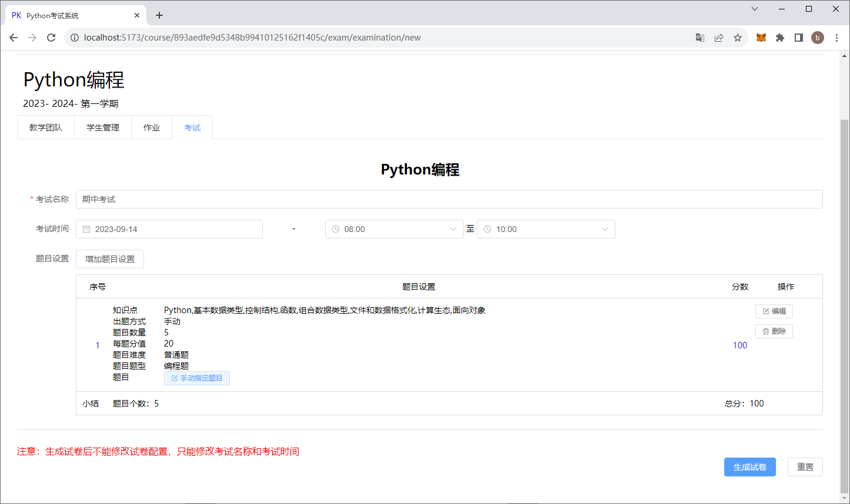850x504 pixels.
Task: Click the clock icon beside 08:00
Action: click(336, 229)
